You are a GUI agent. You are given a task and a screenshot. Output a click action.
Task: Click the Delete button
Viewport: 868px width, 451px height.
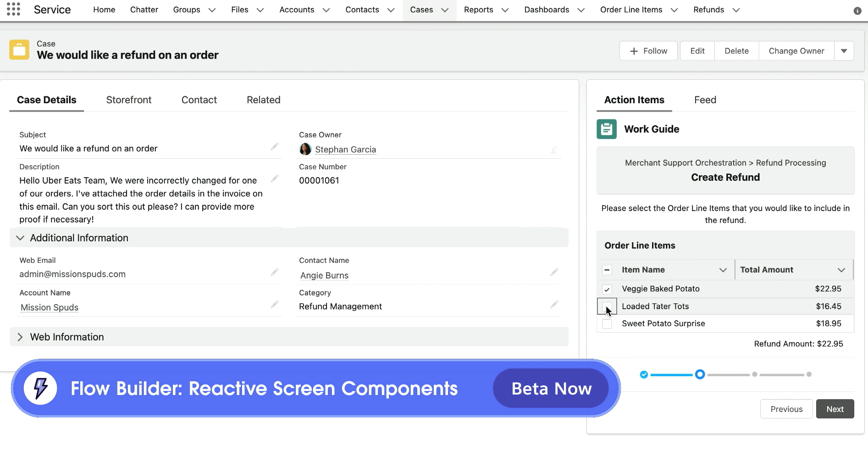click(x=736, y=51)
